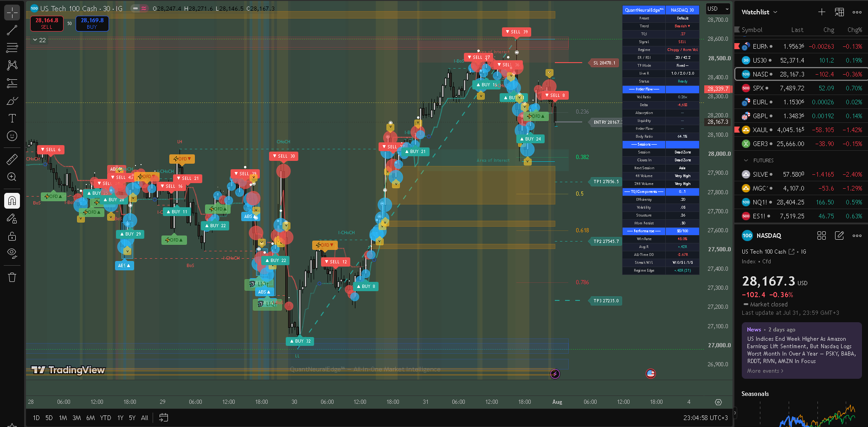This screenshot has width=868, height=427.
Task: Set the YTD time range
Action: [x=106, y=418]
